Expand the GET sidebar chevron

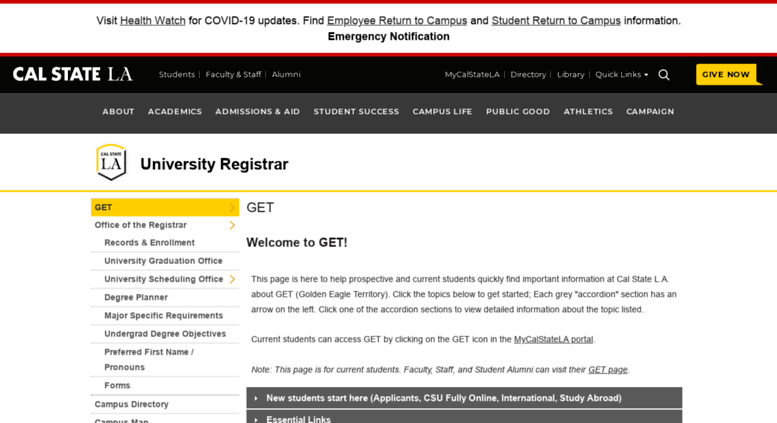click(232, 208)
